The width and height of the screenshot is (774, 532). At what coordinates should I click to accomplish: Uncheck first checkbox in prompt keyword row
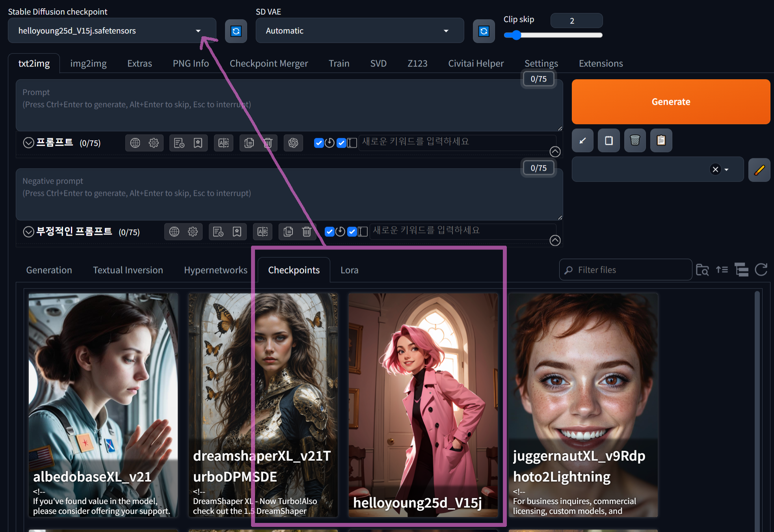tap(319, 143)
